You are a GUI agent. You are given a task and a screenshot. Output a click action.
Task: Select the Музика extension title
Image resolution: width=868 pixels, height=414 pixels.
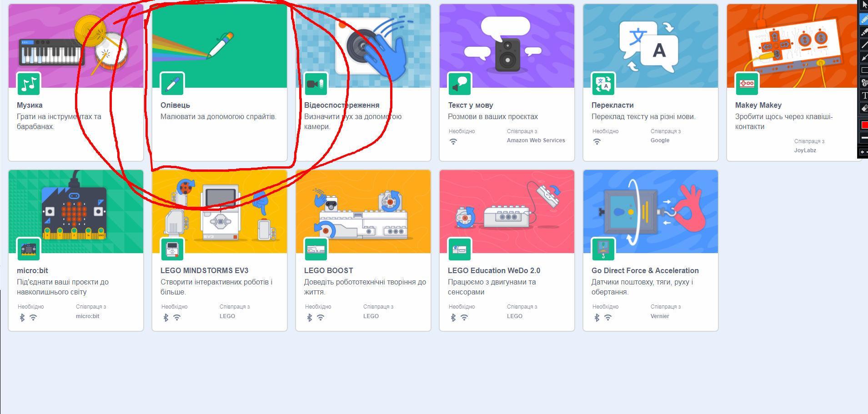pos(30,105)
